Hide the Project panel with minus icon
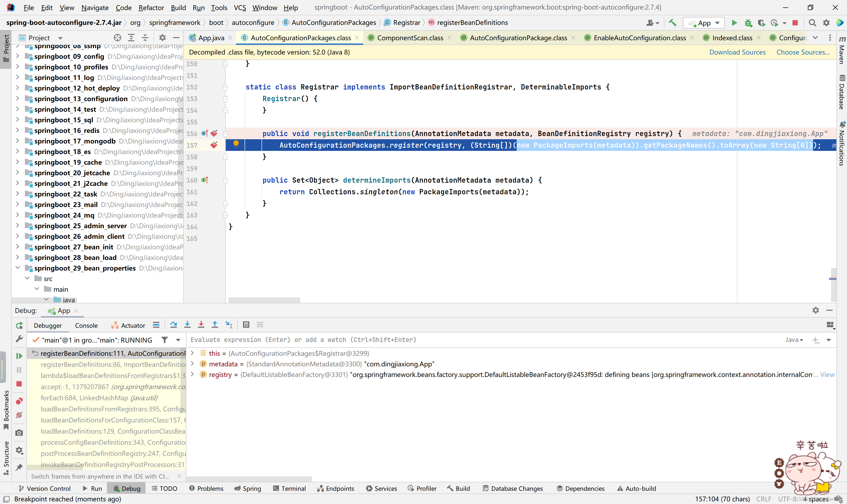This screenshot has height=504, width=847. 176,38
